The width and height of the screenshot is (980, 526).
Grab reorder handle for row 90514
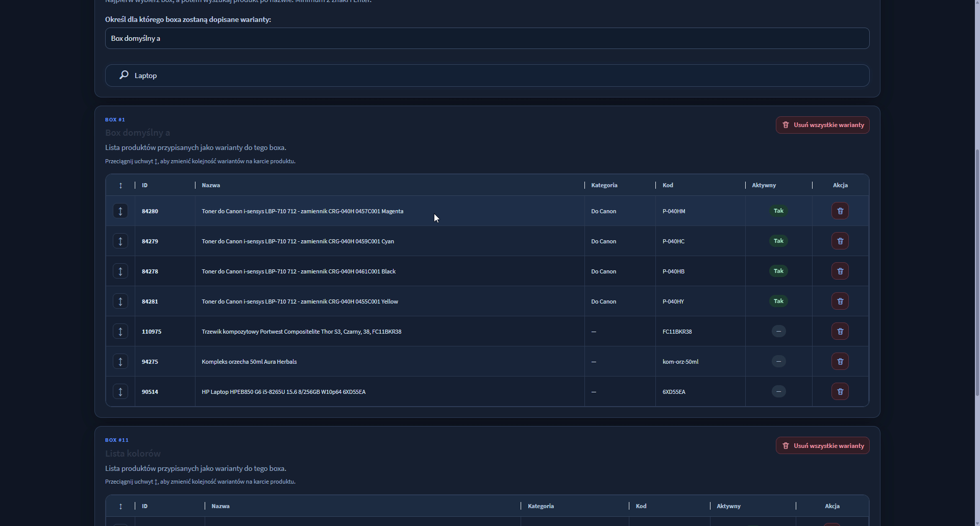[x=120, y=391]
